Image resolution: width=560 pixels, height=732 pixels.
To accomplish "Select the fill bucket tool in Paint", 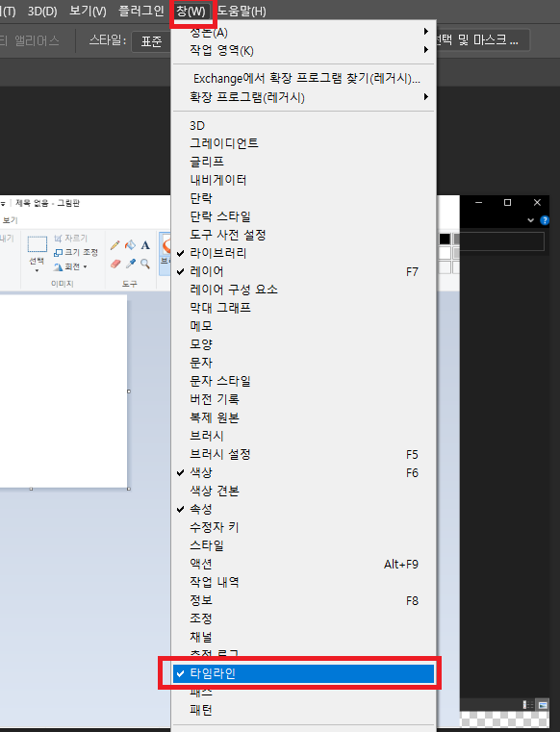I will point(130,245).
